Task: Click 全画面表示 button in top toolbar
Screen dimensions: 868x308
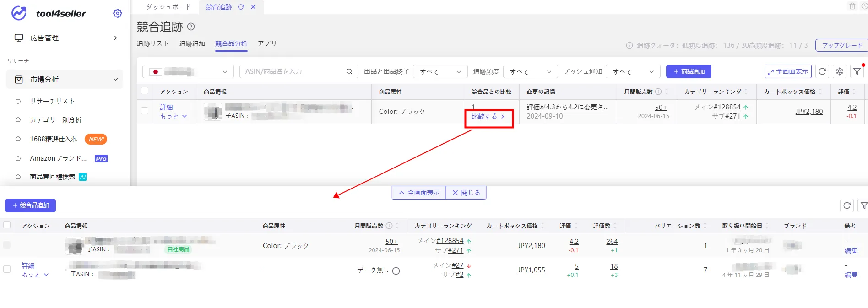Action: (x=788, y=71)
